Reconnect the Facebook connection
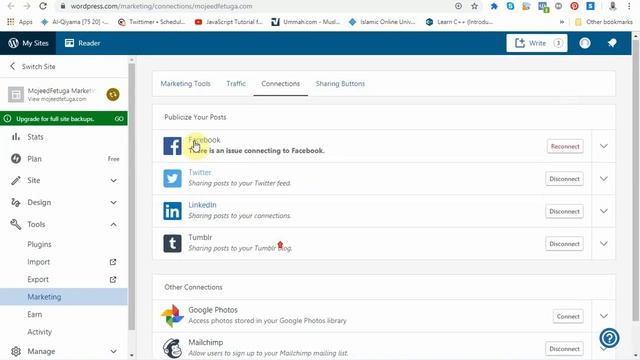640x360 pixels. (x=565, y=146)
